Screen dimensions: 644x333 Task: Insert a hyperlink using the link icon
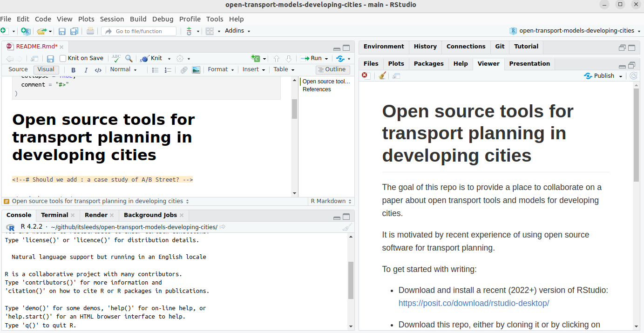[183, 69]
